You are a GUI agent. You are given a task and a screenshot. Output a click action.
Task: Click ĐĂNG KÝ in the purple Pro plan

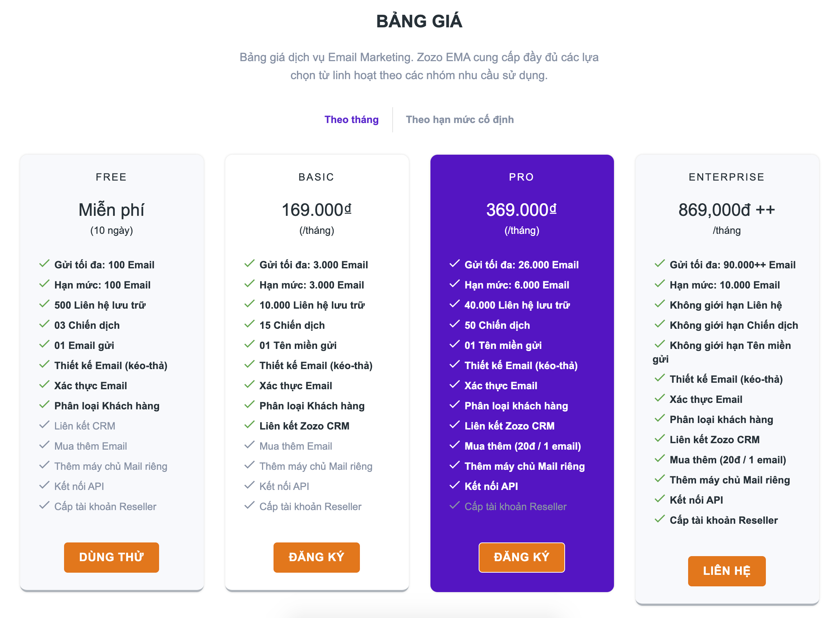(x=521, y=557)
